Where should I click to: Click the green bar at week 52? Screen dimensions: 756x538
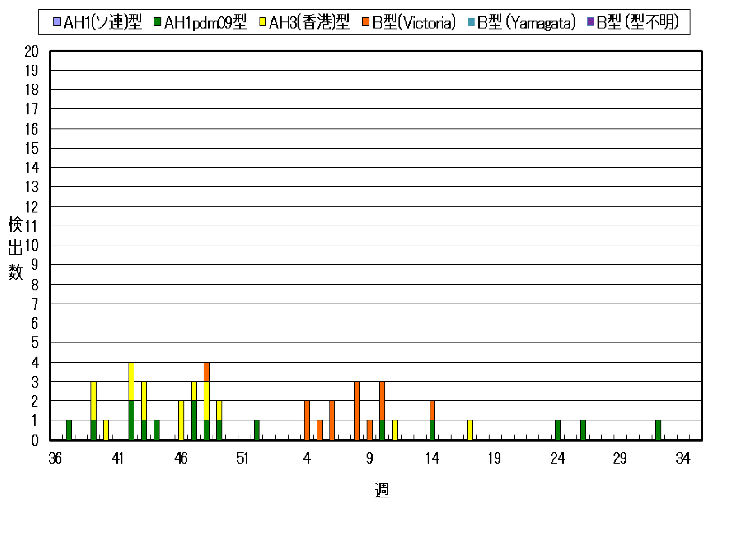tap(257, 430)
